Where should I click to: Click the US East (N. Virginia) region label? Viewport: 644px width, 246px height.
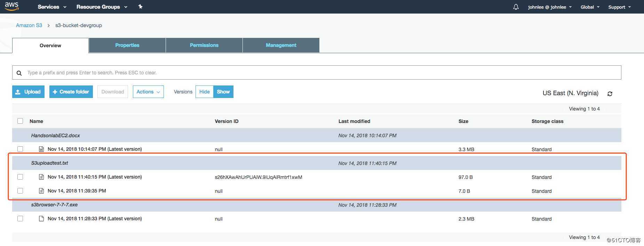click(571, 93)
